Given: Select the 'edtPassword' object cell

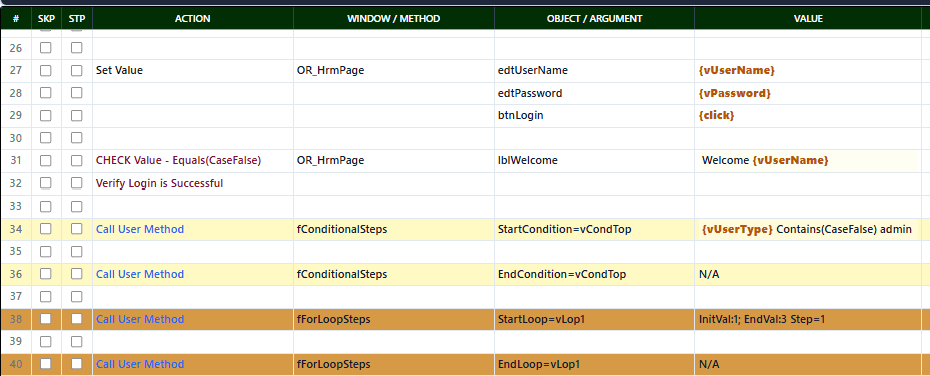Looking at the screenshot, I should point(594,93).
